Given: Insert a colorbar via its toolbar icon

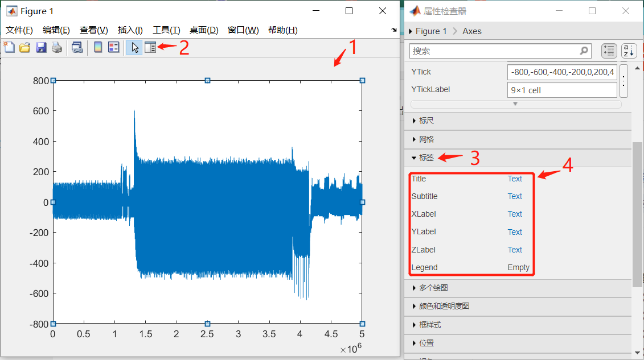Looking at the screenshot, I should point(97,48).
